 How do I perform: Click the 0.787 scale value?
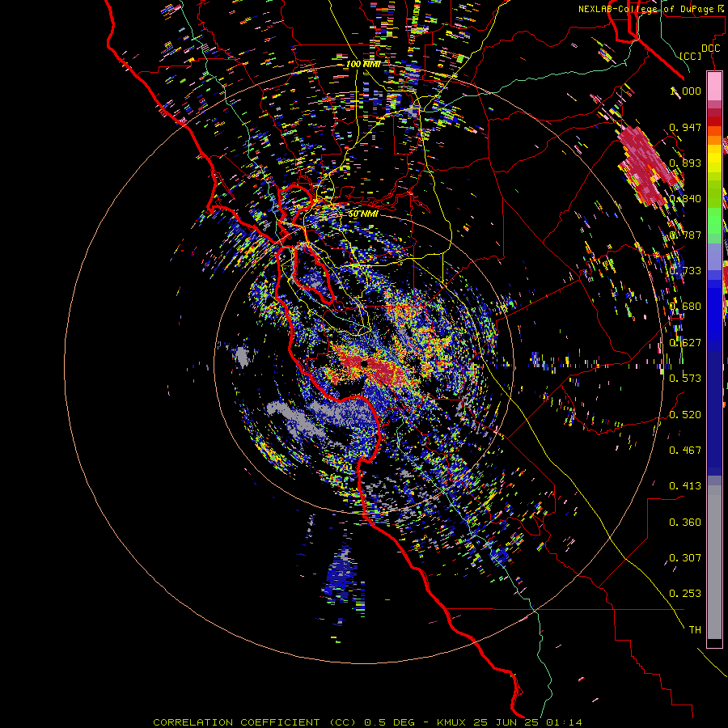(x=685, y=235)
